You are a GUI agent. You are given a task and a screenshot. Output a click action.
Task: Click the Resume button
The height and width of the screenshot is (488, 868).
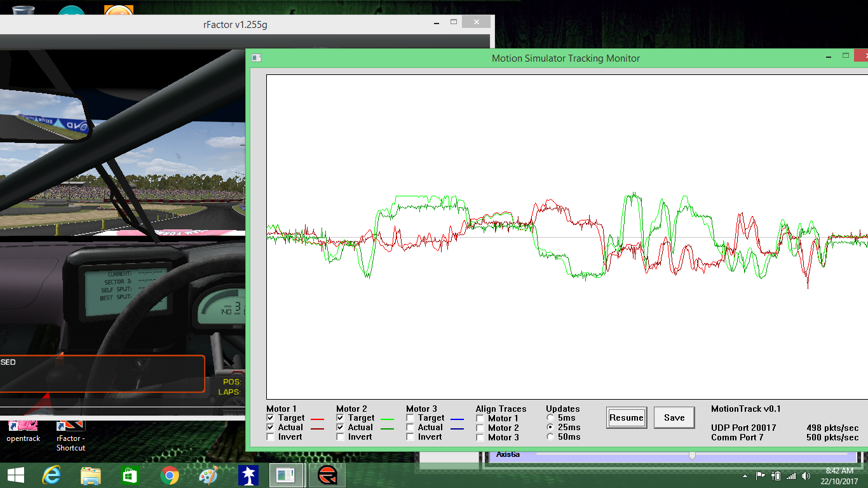(x=627, y=417)
